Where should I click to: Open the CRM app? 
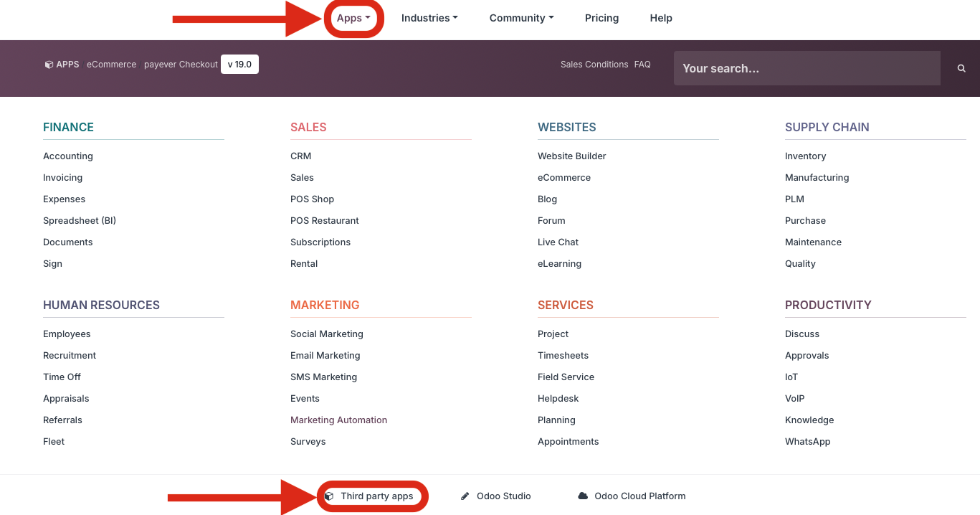(x=300, y=156)
